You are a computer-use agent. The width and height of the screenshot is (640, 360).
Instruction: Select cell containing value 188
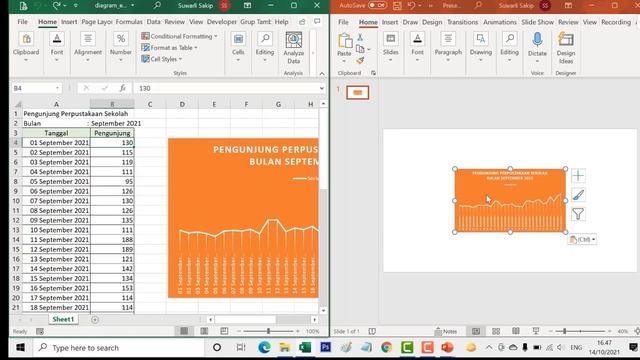click(112, 240)
